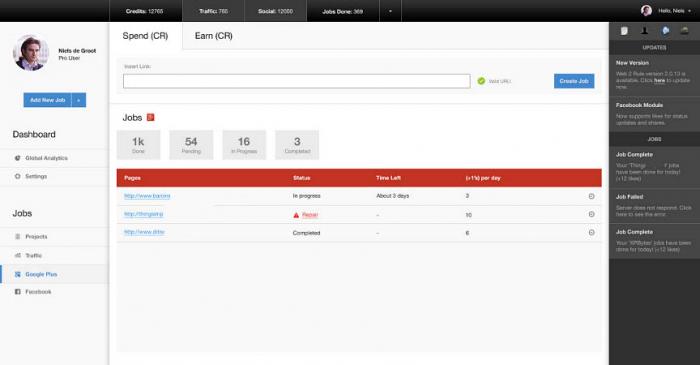
Task: Click inside the Insert Link input field
Action: click(296, 81)
